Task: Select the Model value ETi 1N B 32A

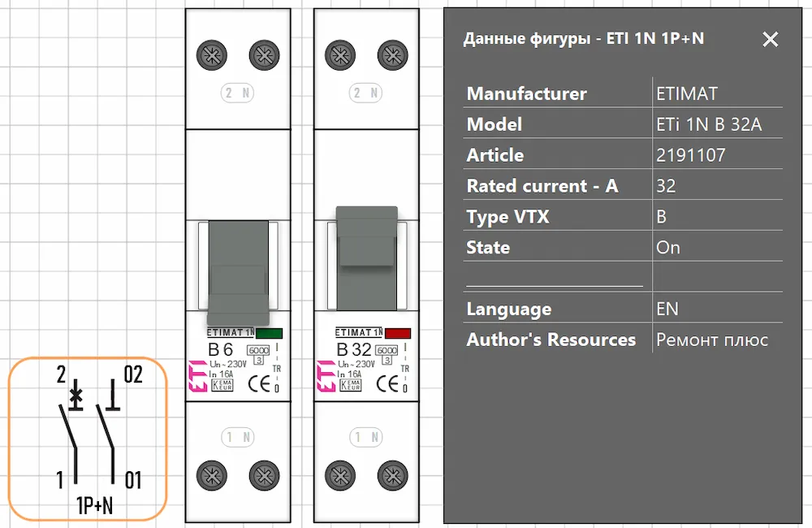Action: coord(709,124)
